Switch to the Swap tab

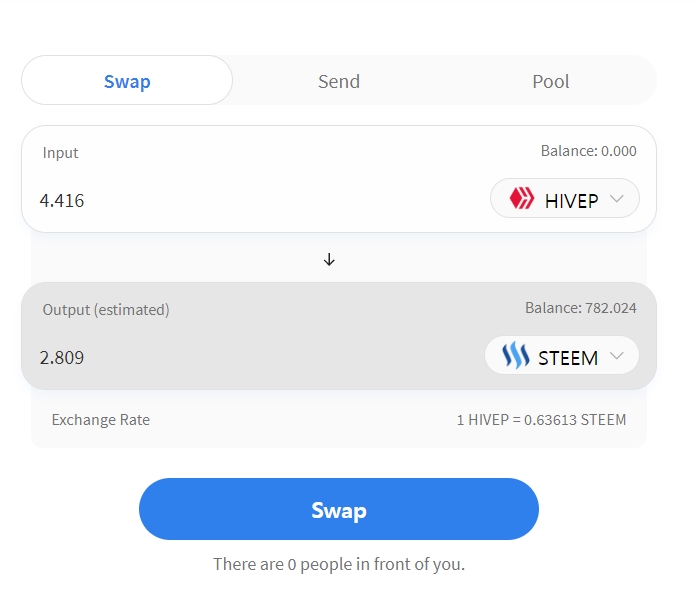tap(127, 81)
